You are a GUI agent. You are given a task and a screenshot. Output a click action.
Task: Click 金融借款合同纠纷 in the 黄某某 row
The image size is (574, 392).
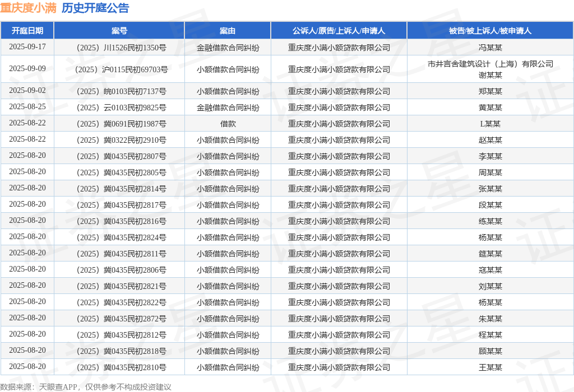pos(228,108)
